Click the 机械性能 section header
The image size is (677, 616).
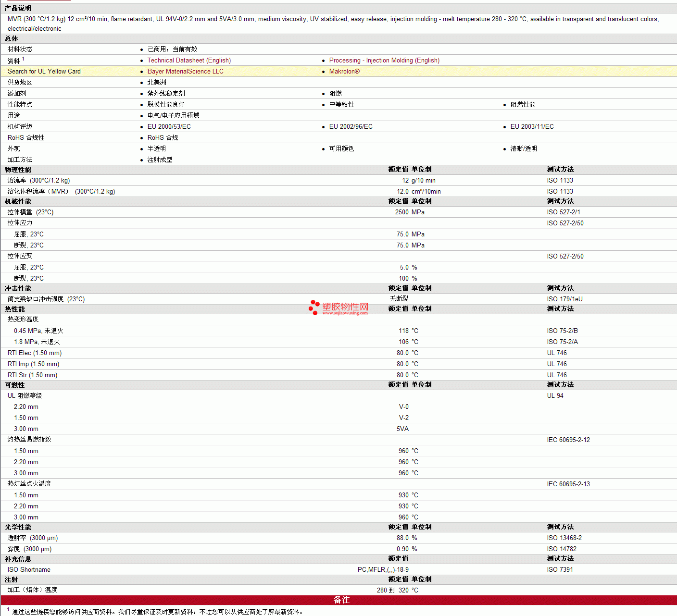18,201
